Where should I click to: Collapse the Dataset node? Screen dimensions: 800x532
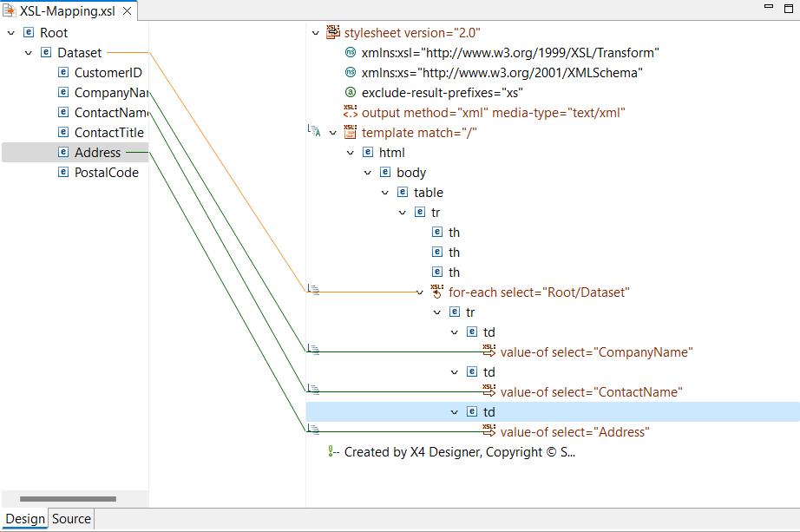(x=29, y=53)
